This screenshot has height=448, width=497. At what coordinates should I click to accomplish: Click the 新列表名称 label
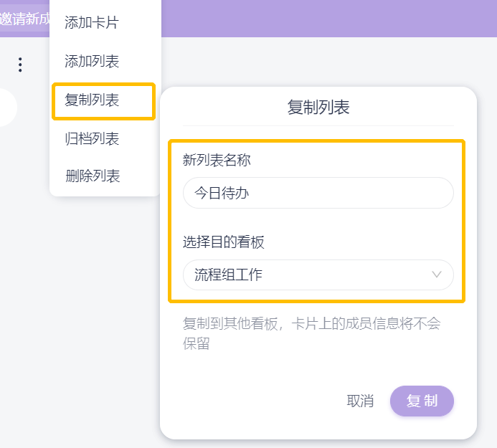click(217, 160)
